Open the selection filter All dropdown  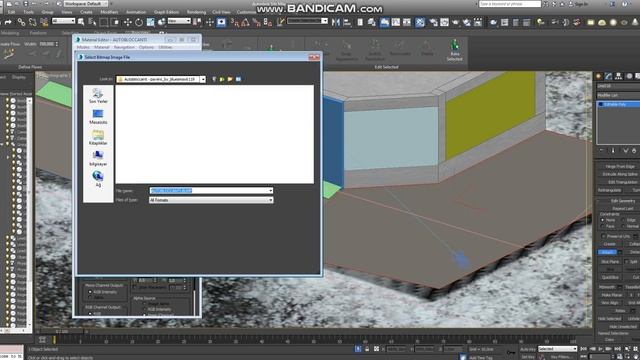click(63, 21)
